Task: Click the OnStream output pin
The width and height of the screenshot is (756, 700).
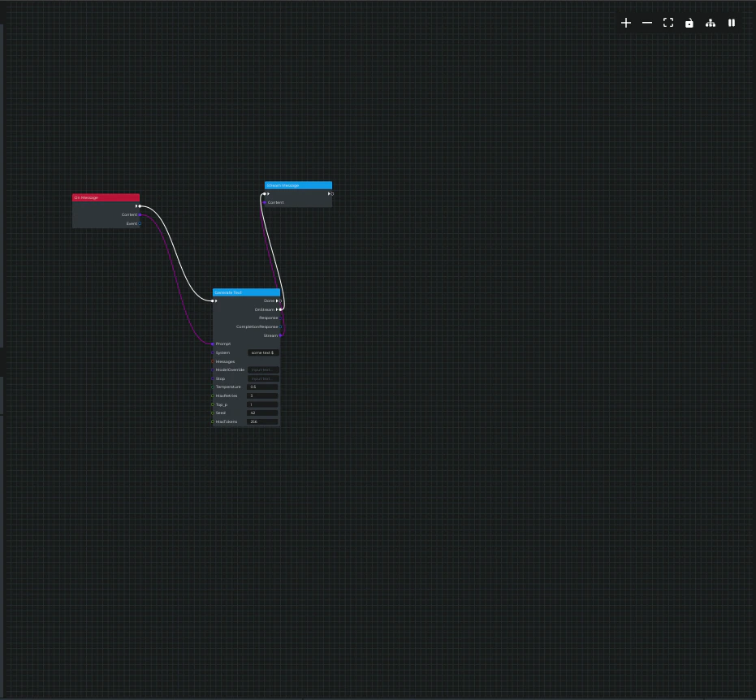Action: 280,309
